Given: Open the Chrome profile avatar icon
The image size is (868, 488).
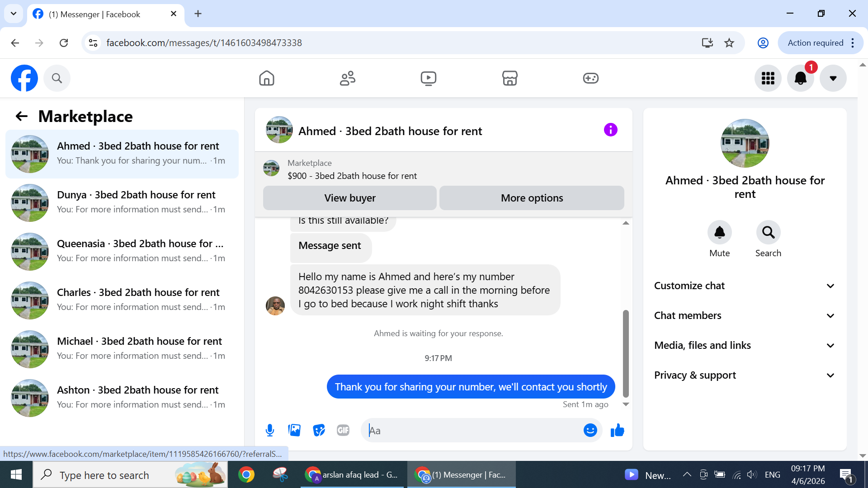Looking at the screenshot, I should (x=763, y=43).
